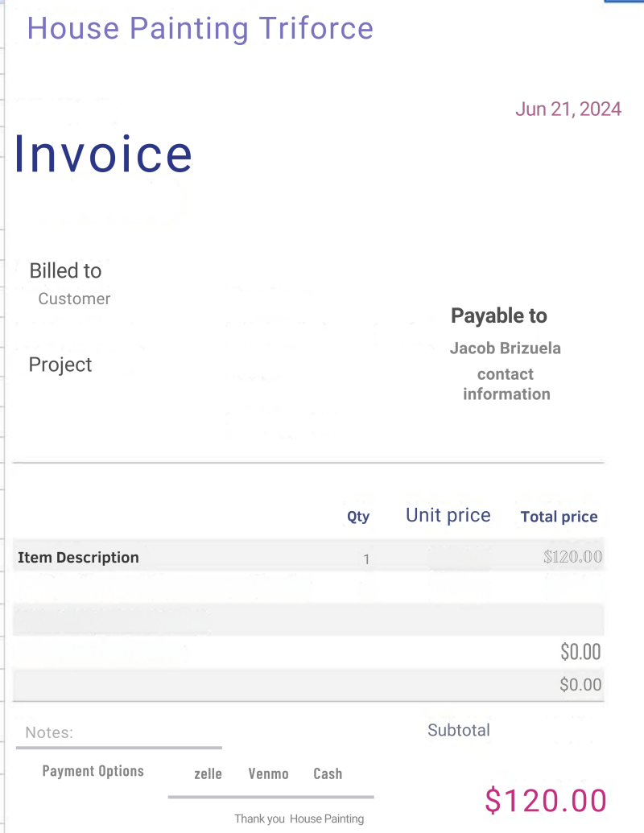This screenshot has height=833, width=644.
Task: Click the contact information text
Action: pyautogui.click(x=506, y=384)
